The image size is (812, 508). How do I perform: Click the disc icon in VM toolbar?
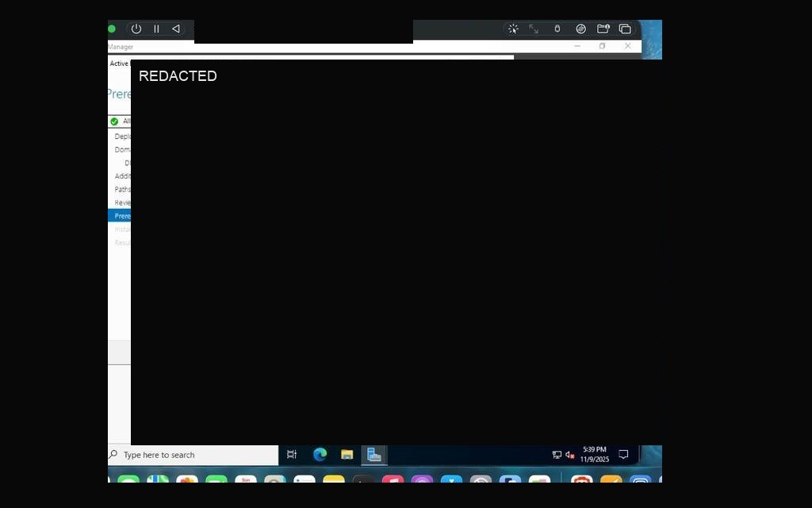tap(581, 29)
